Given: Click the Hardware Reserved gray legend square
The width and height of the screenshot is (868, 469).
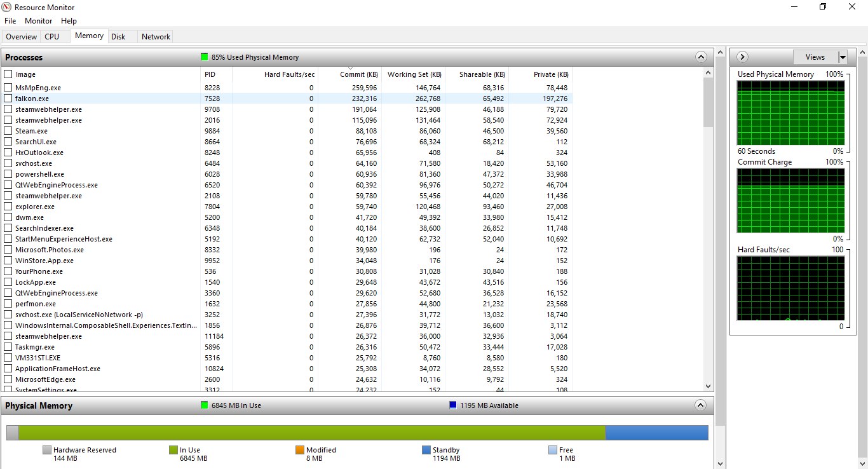Looking at the screenshot, I should pyautogui.click(x=46, y=450).
